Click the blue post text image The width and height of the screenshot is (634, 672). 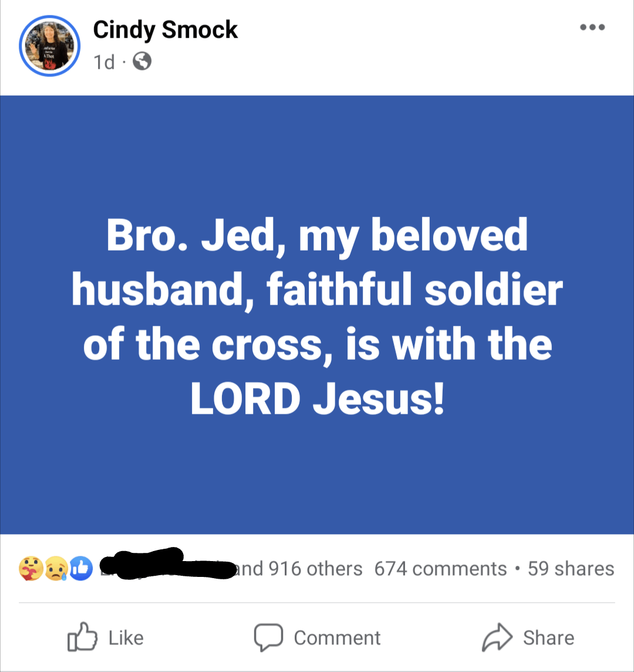point(317,317)
